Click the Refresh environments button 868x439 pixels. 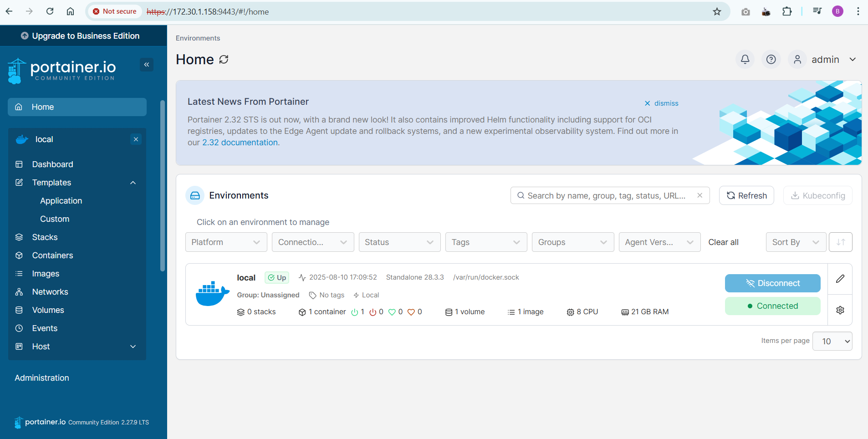(x=746, y=195)
